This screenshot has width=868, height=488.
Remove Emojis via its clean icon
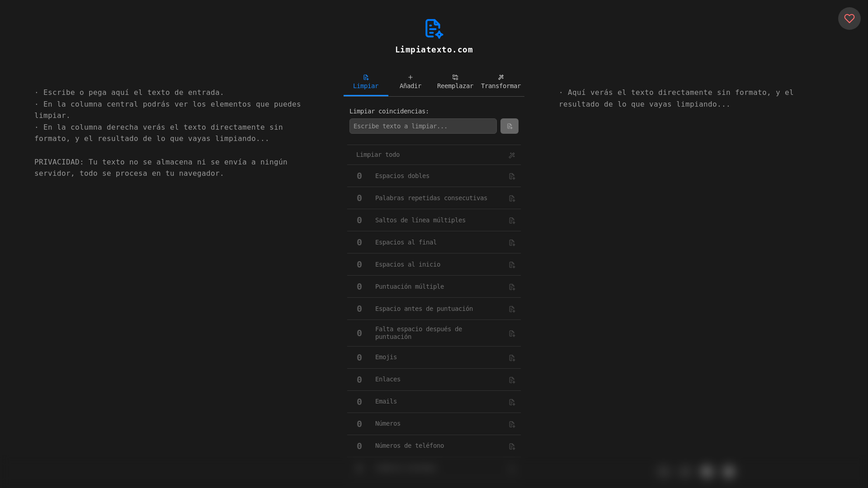512,358
